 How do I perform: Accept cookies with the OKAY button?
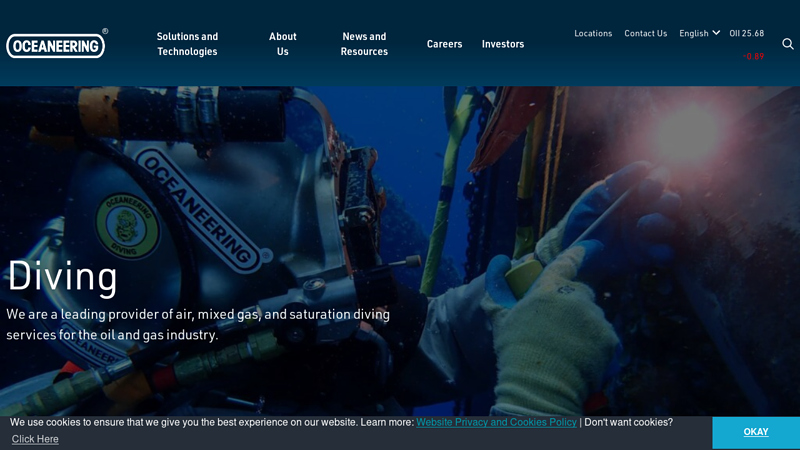pos(755,432)
